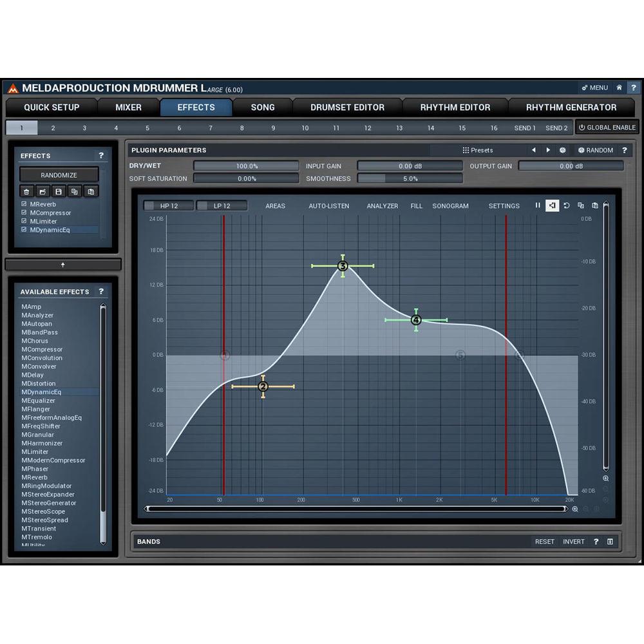Open the HP 12 filter selector
This screenshot has width=644, height=644.
[x=167, y=205]
